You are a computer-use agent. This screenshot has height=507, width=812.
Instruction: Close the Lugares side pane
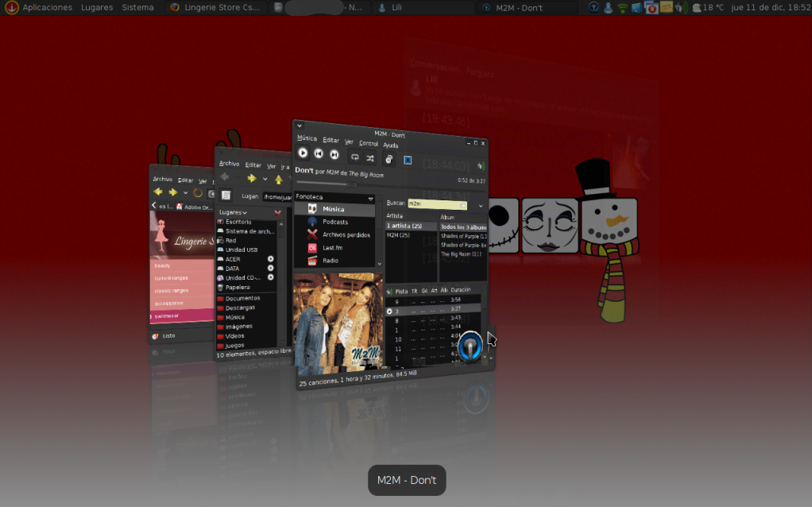[277, 213]
